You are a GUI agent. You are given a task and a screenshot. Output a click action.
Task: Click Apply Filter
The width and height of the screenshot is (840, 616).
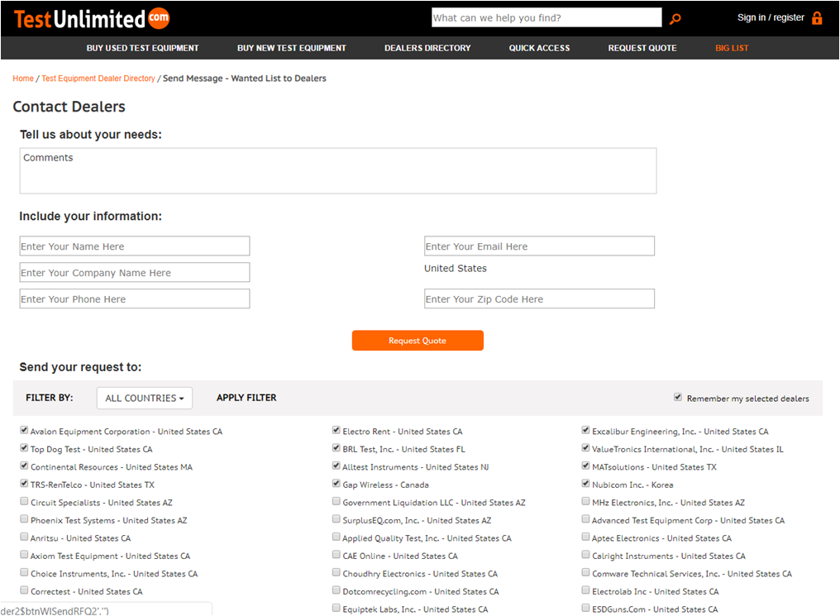[x=246, y=398]
